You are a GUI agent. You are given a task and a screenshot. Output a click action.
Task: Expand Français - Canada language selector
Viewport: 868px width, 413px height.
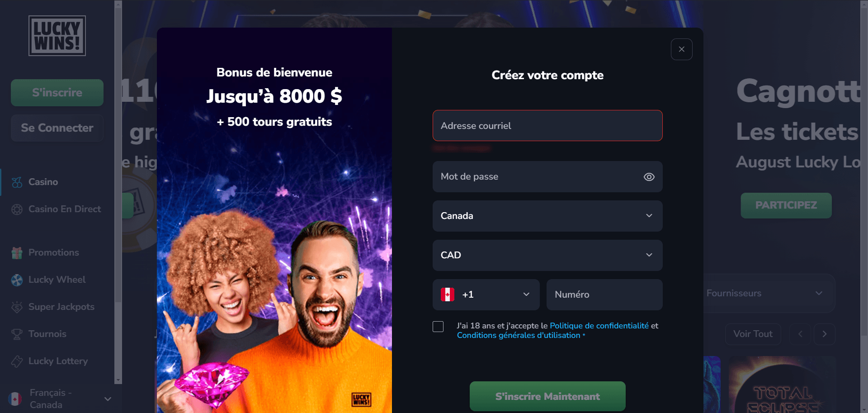tap(60, 399)
